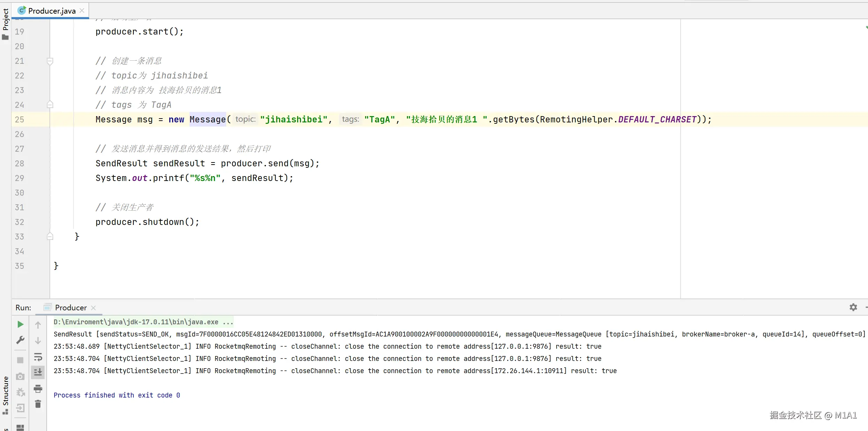Clear console with the trash icon

[38, 404]
